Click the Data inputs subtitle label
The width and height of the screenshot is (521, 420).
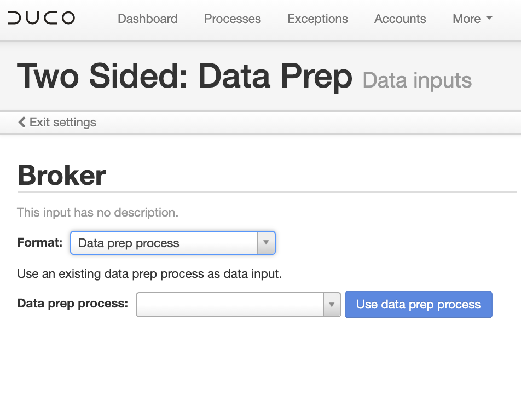pyautogui.click(x=416, y=80)
